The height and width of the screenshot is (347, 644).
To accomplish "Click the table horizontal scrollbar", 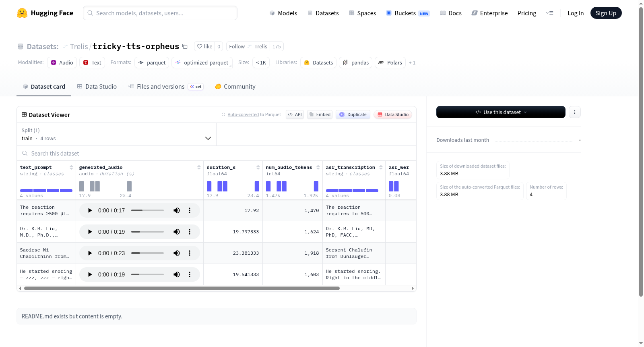I will 182,289.
